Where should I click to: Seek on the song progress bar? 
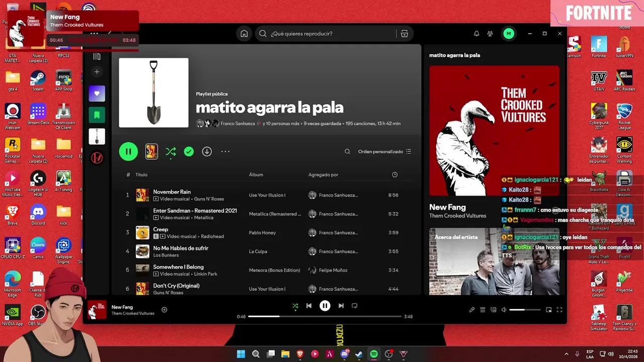pyautogui.click(x=325, y=316)
